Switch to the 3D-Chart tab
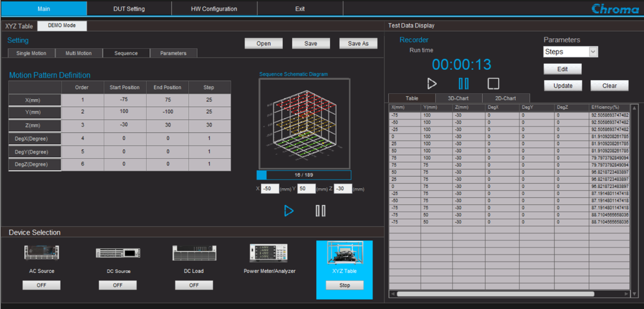The image size is (644, 309). click(458, 99)
